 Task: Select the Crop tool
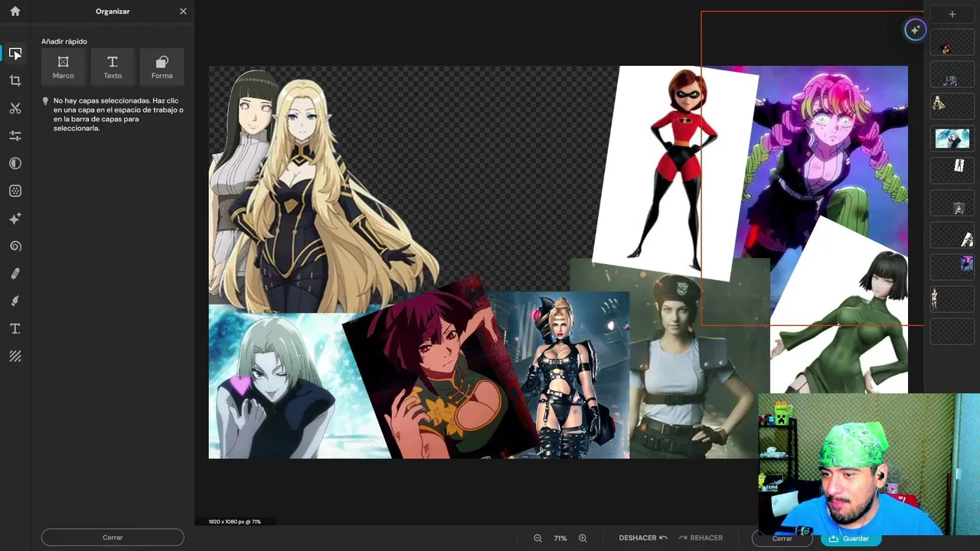coord(15,80)
